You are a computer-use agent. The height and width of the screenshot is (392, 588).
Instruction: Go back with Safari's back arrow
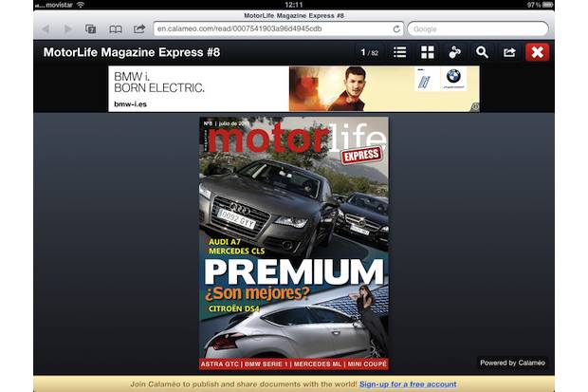coord(46,28)
